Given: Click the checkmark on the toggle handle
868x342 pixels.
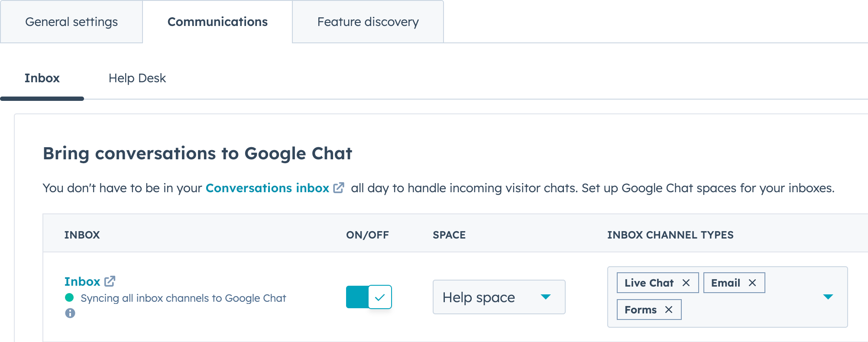Looking at the screenshot, I should (380, 297).
